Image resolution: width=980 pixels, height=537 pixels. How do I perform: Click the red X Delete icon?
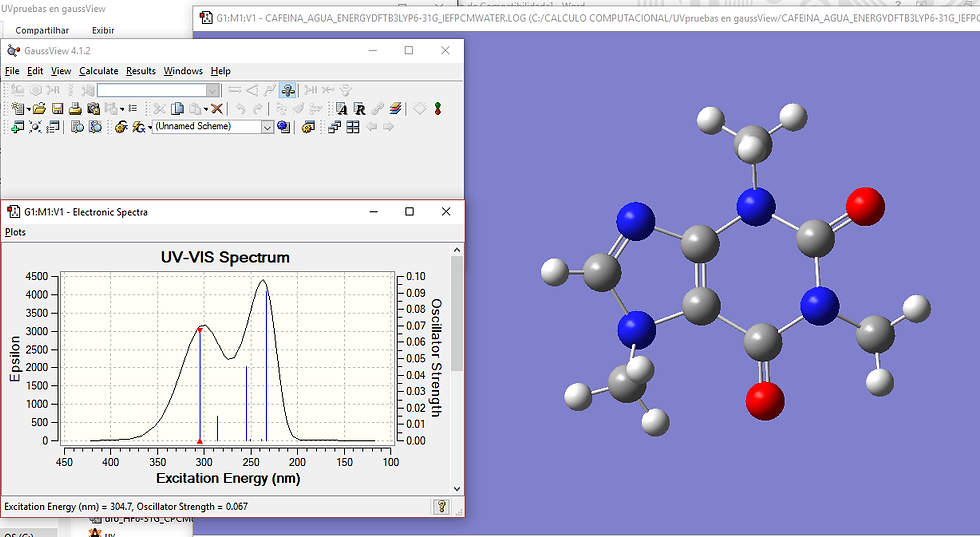(x=217, y=109)
